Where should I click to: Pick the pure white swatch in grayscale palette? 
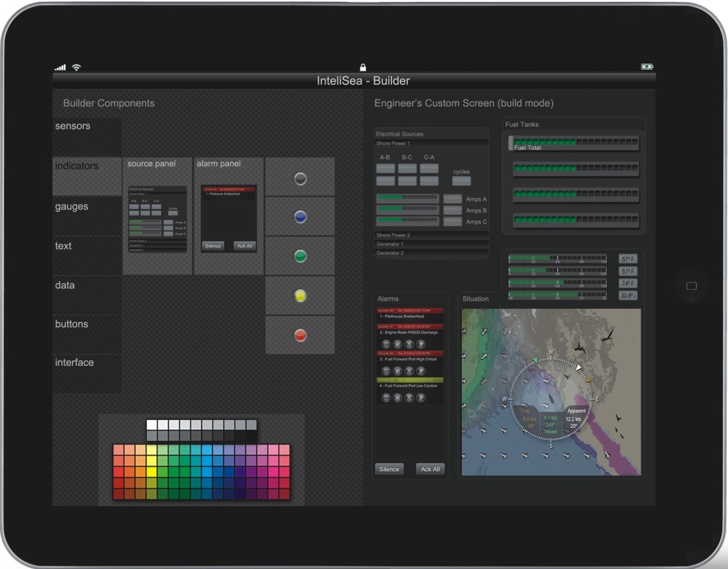(152, 425)
